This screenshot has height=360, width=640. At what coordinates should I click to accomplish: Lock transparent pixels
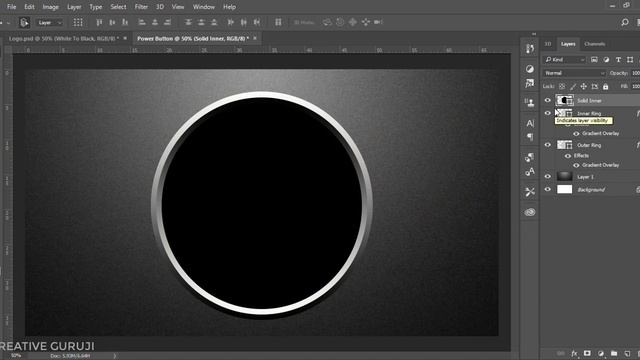pyautogui.click(x=562, y=87)
